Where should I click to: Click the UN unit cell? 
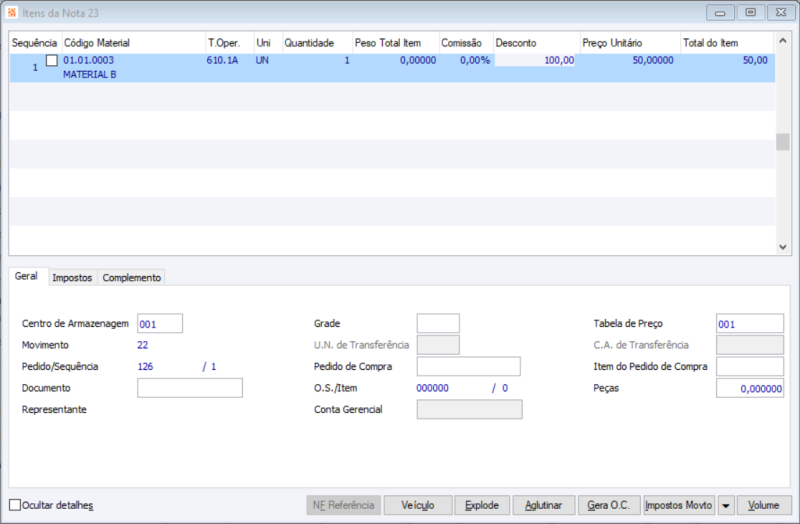(x=262, y=60)
